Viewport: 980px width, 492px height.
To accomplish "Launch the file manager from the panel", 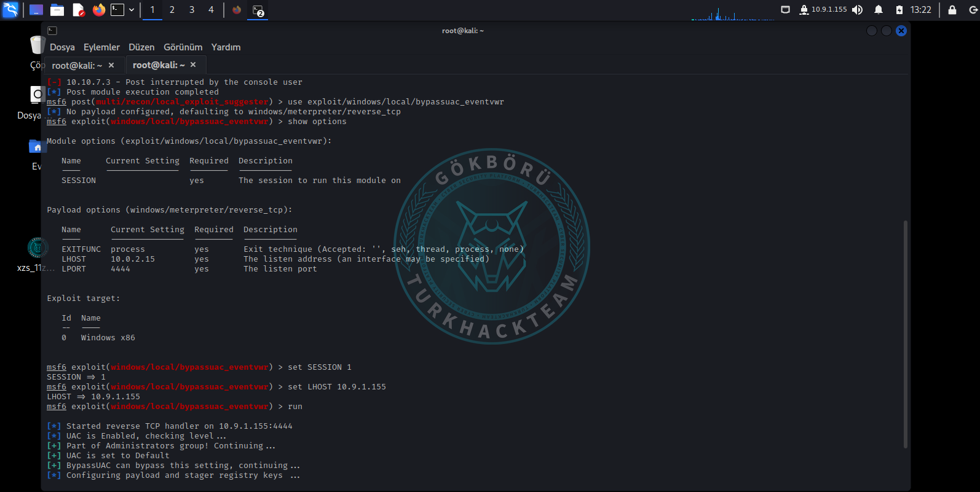I will coord(57,10).
